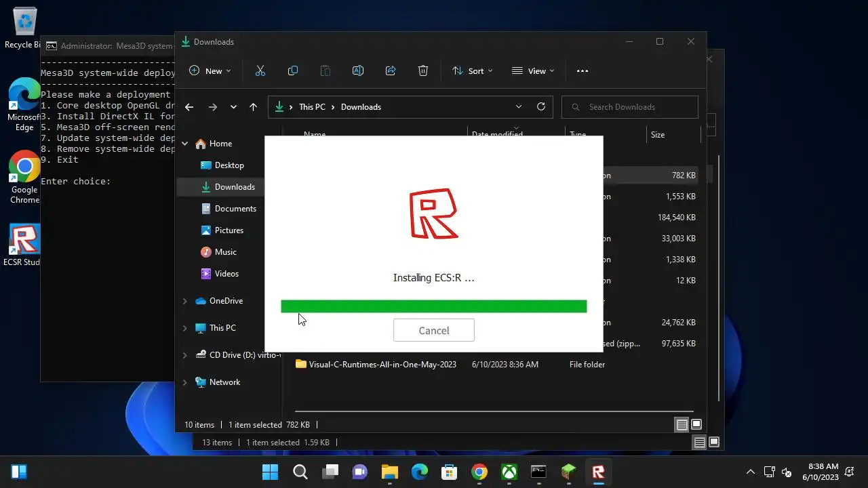The height and width of the screenshot is (488, 868).
Task: Switch to large thumbnails view in Downloads status bar
Action: point(696,425)
